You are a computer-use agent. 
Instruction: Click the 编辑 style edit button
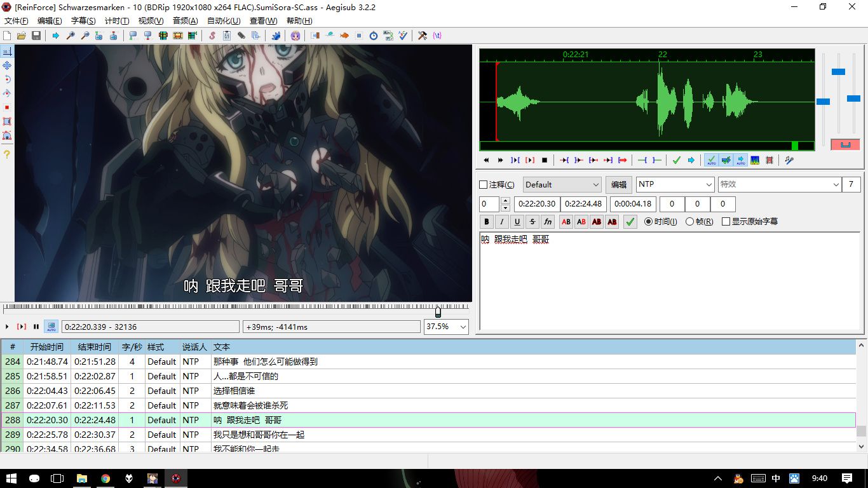coord(619,185)
